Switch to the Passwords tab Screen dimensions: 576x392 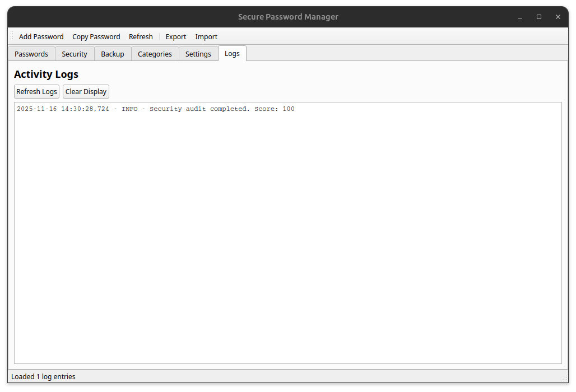31,54
